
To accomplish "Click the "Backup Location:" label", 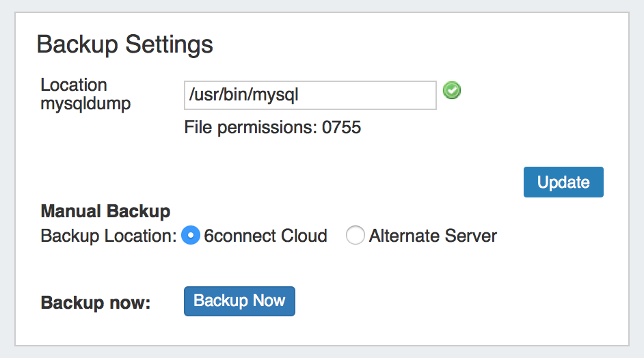I will point(109,236).
